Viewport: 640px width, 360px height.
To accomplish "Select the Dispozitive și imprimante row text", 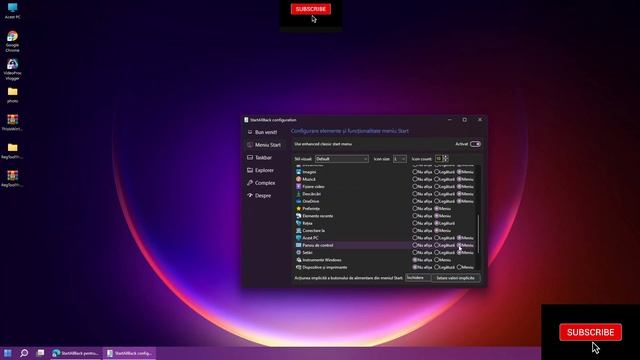I will [x=324, y=267].
